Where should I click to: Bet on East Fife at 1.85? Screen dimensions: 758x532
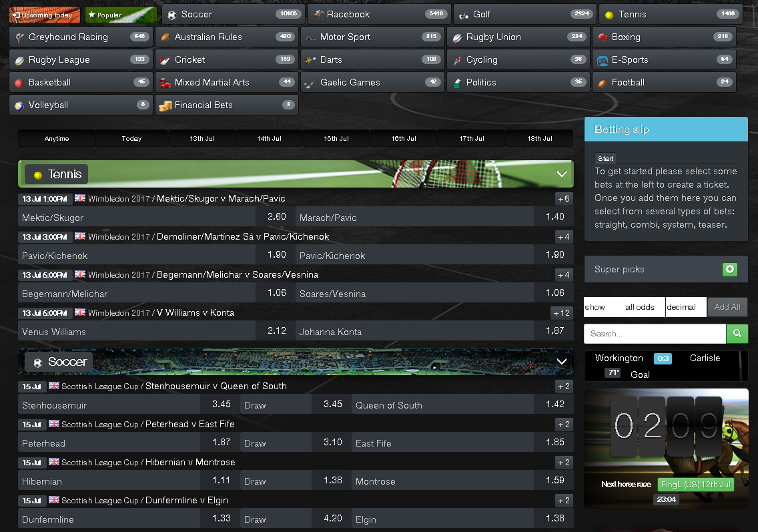pyautogui.click(x=462, y=443)
